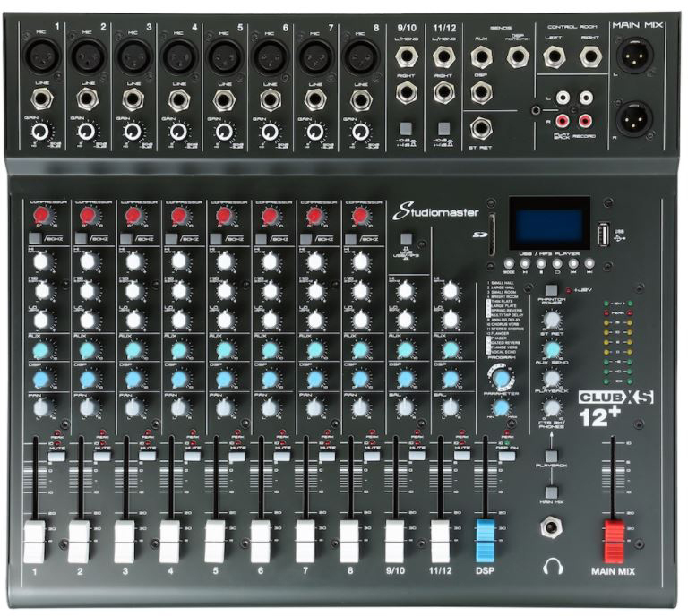Click the channel 1 red compressor knob
The image size is (688, 616).
(x=41, y=216)
